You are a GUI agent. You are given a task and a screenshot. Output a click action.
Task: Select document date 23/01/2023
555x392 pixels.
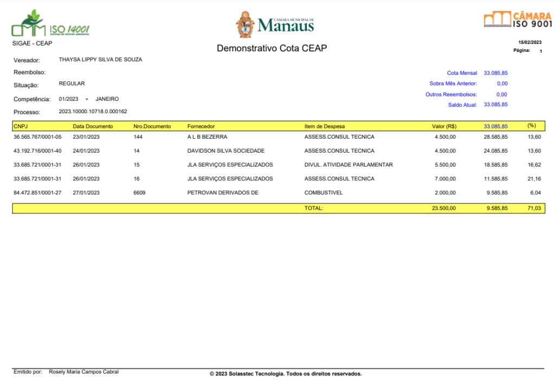tap(86, 137)
